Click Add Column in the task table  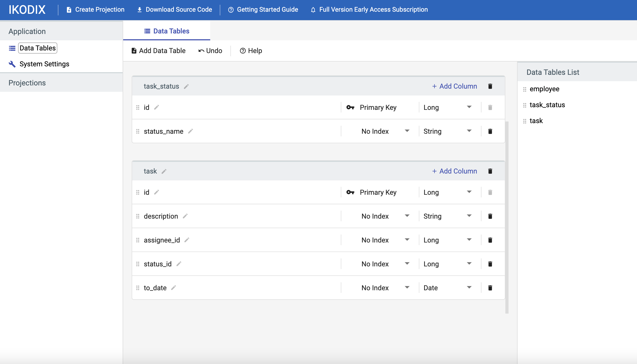(x=454, y=171)
